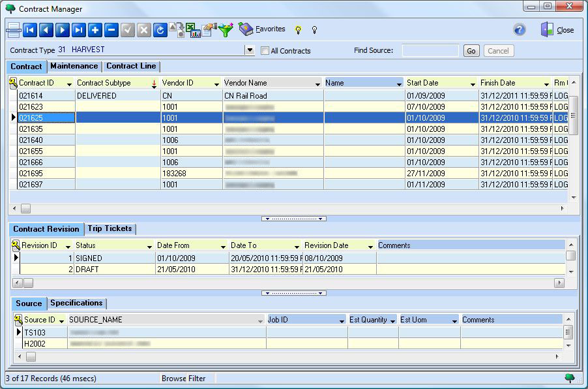The image size is (588, 389).
Task: Click the Go button
Action: (471, 51)
